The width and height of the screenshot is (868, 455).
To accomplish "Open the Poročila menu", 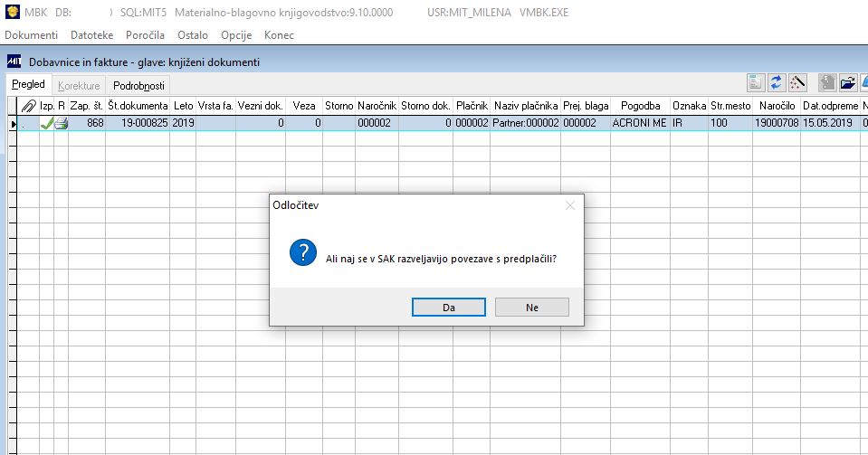I will [x=145, y=35].
